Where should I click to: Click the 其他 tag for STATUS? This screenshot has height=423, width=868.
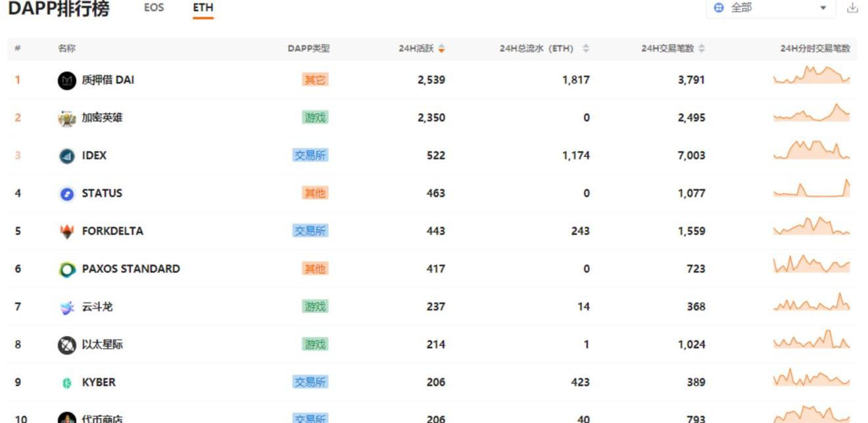pyautogui.click(x=315, y=193)
